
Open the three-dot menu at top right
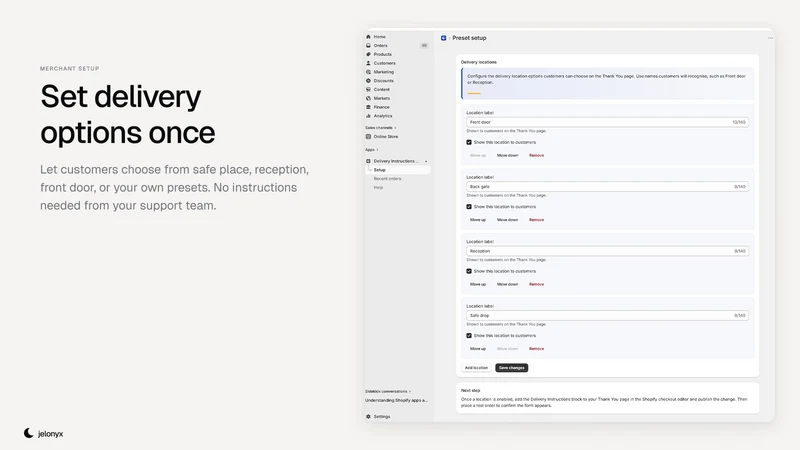pyautogui.click(x=770, y=38)
